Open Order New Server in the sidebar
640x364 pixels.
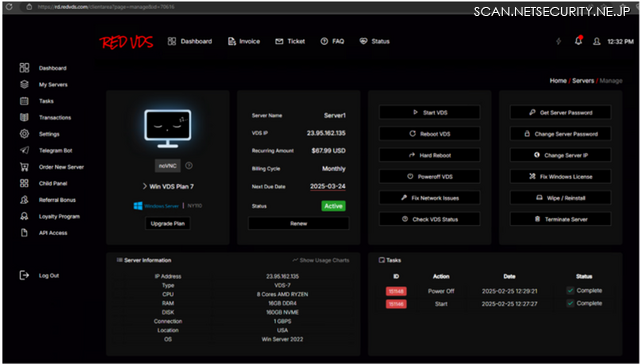[61, 167]
